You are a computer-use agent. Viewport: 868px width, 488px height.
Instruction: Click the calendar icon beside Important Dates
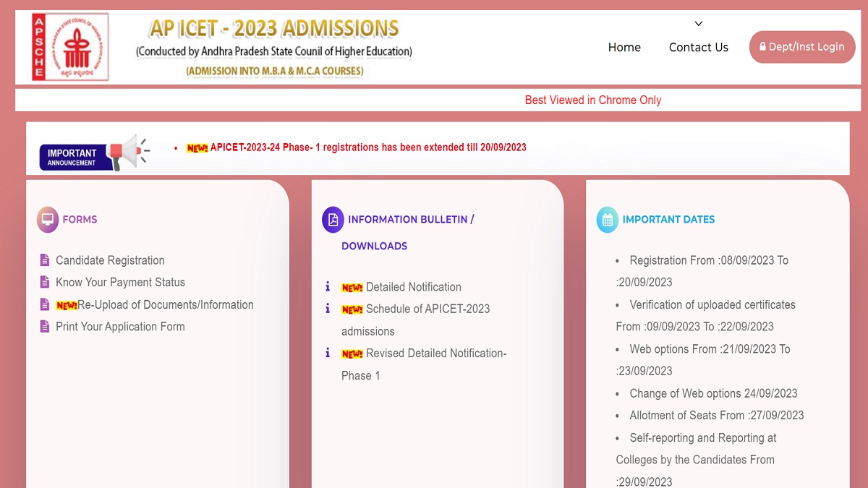point(608,220)
